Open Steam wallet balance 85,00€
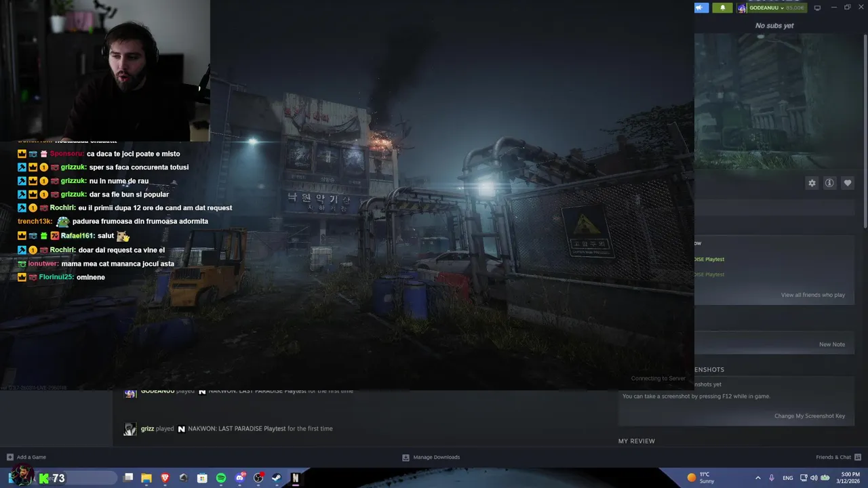The width and height of the screenshot is (868, 488). click(795, 7)
